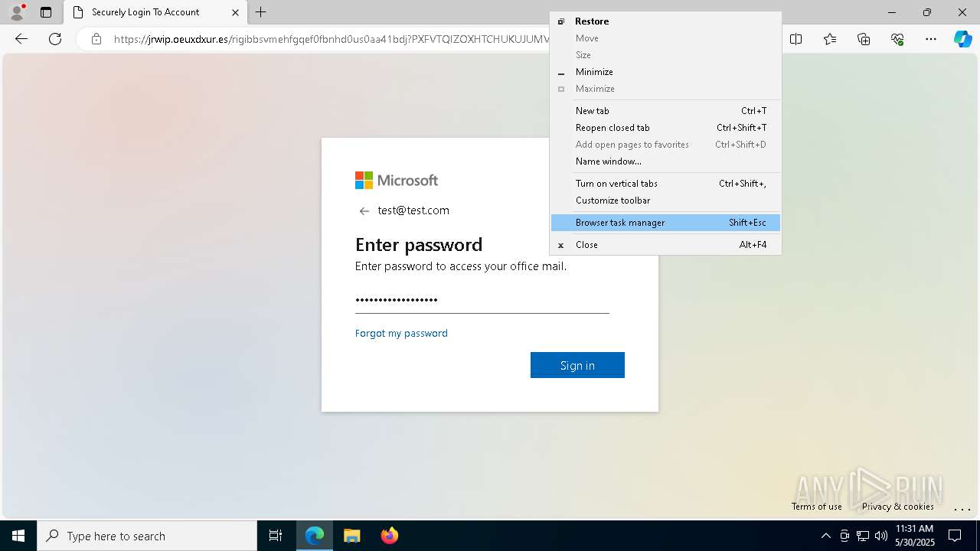Viewport: 980px width, 551px height.
Task: Click the footer ellipsis more options
Action: [x=962, y=508]
